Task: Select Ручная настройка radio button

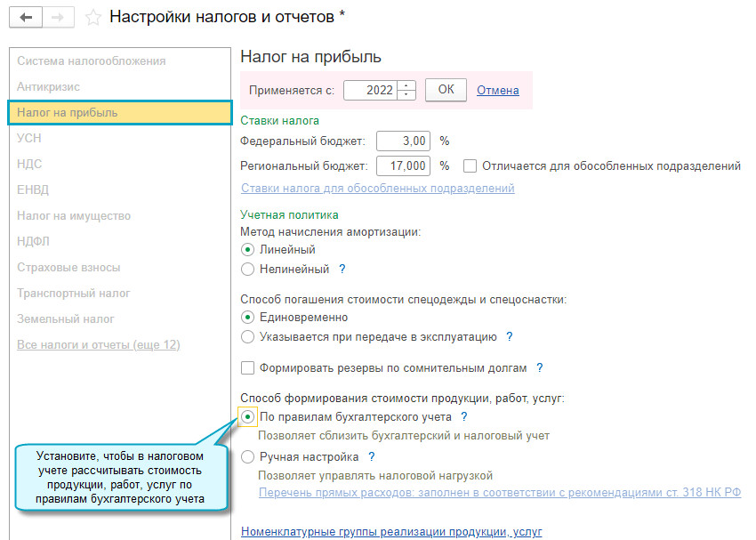Action: pos(247,456)
